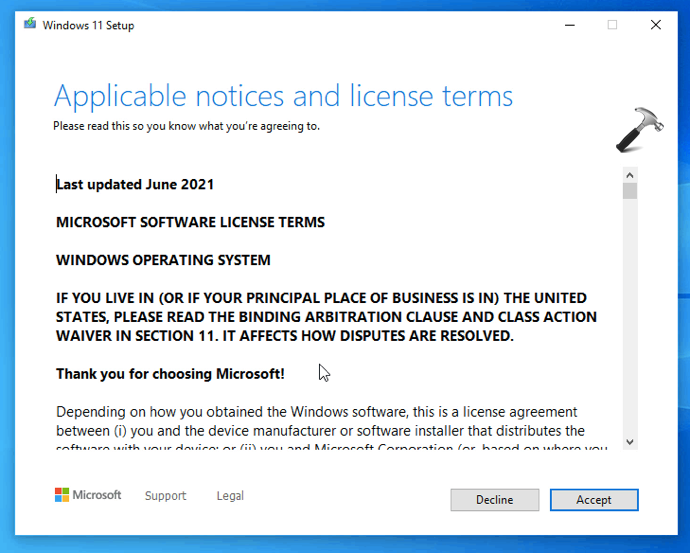Click the 'Applicable notices and license terms' heading
The image size is (690, 553).
tap(283, 96)
